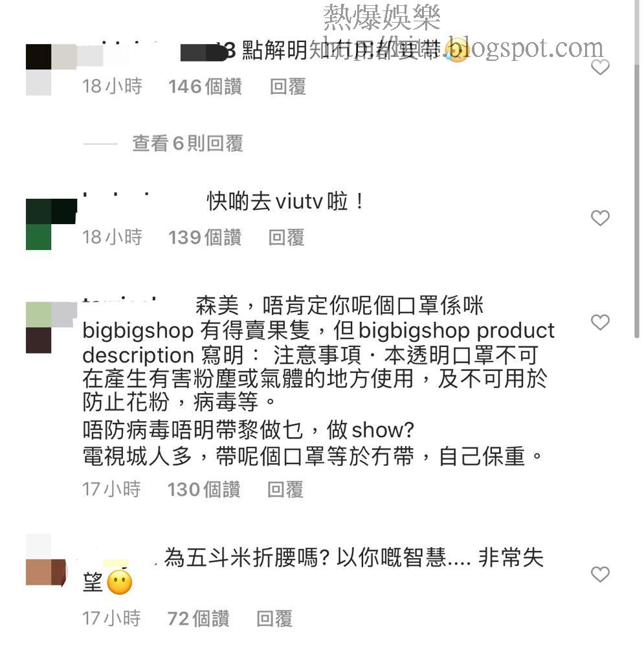Expand 查看6則回覆 replies
Screen dimensions: 644x663
[187, 143]
